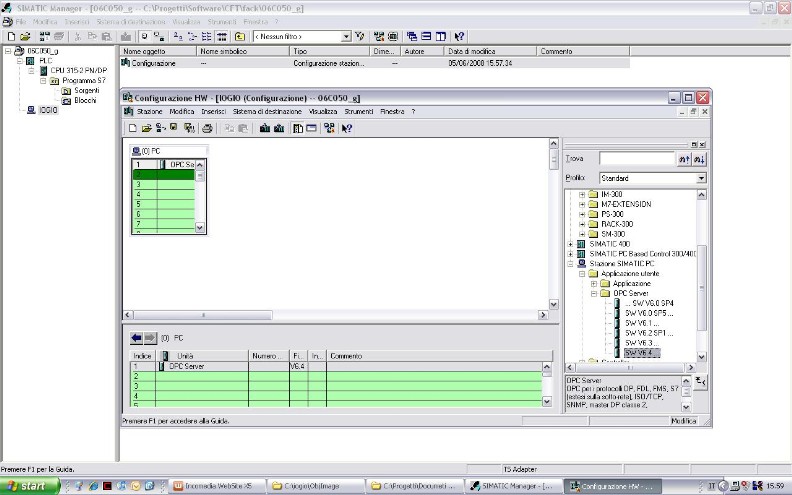Viewport: 792px width, 495px height.
Task: Click New project icon in SIMATIC Manager toolbar
Action: [x=11, y=36]
